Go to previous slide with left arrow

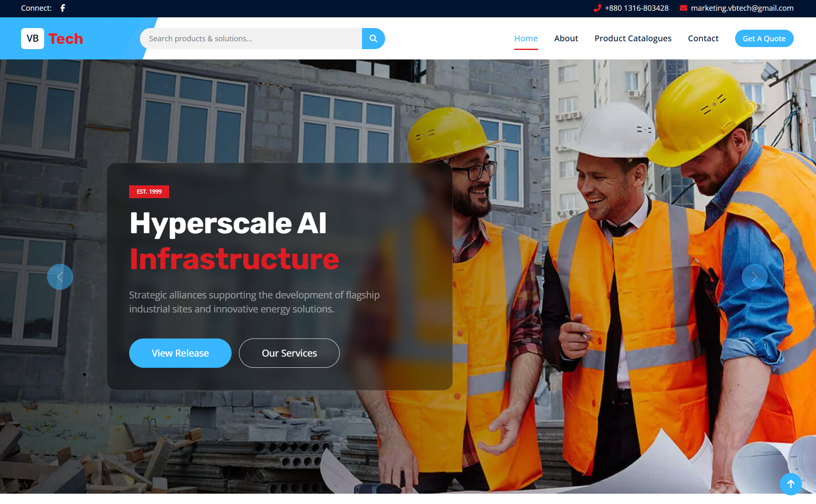tap(60, 277)
